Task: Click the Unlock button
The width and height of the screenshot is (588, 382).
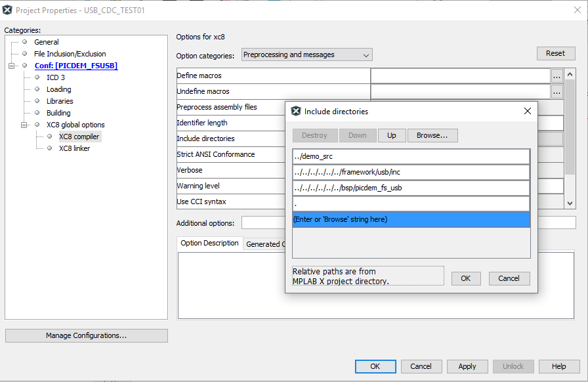Action: tap(513, 367)
